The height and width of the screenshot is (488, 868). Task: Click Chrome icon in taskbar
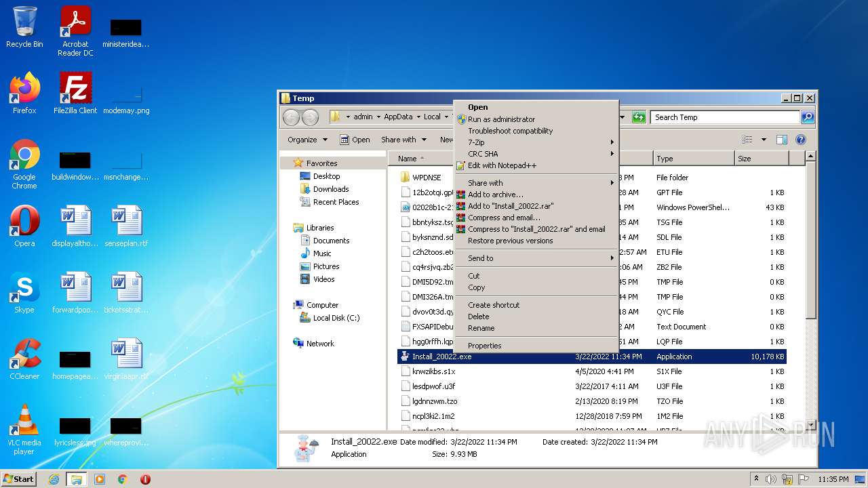(x=123, y=479)
